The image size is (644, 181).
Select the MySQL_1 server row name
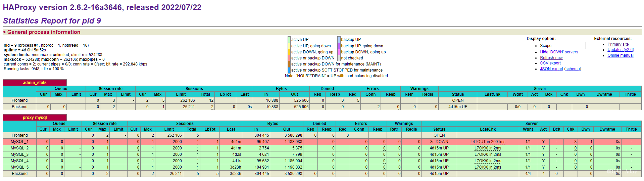point(19,142)
